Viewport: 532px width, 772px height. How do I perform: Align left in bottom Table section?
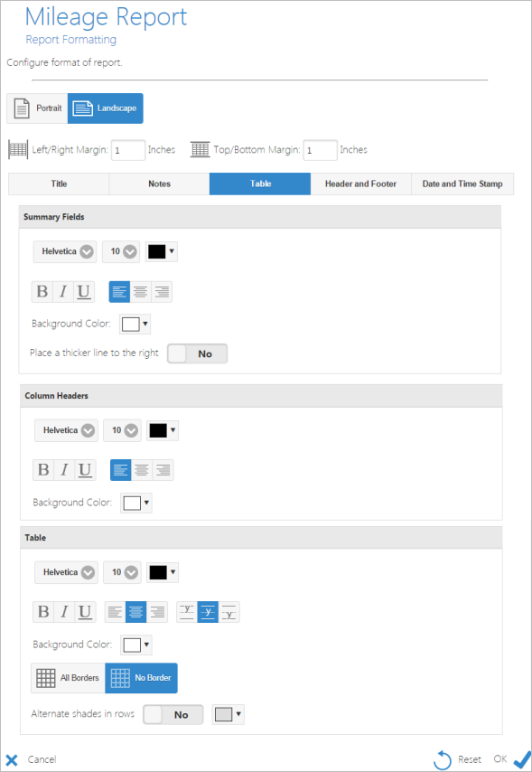point(115,612)
